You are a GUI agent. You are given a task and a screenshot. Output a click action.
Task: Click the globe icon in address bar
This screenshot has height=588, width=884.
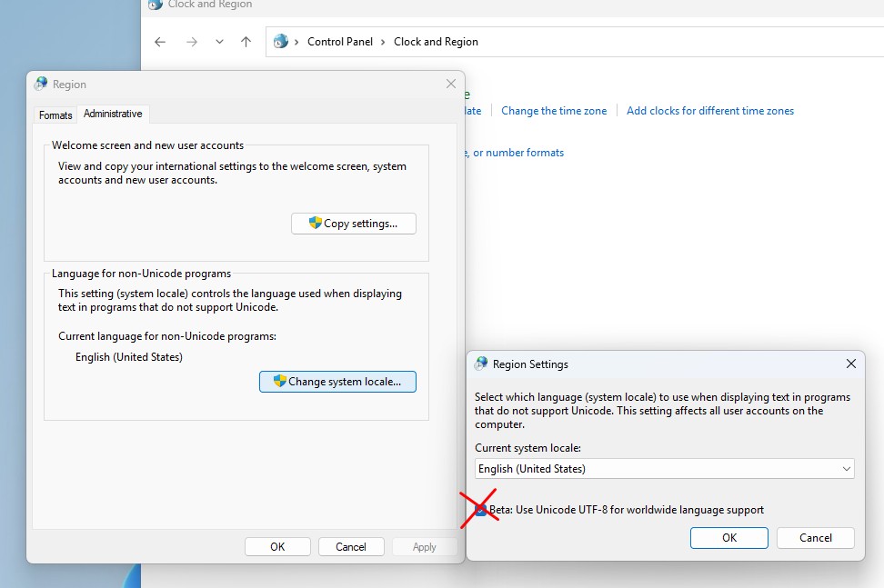coord(281,42)
